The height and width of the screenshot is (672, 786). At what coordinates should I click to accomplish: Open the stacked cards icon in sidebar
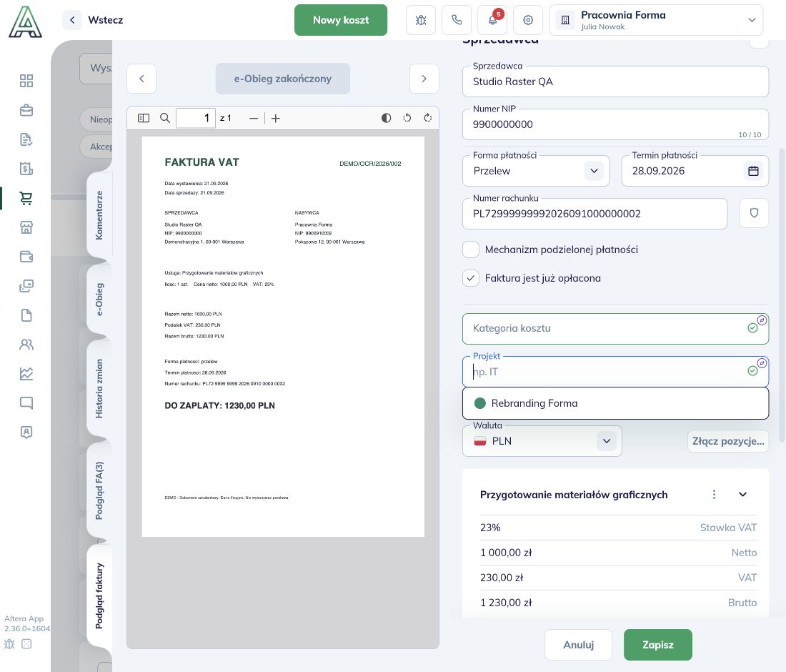click(x=26, y=286)
